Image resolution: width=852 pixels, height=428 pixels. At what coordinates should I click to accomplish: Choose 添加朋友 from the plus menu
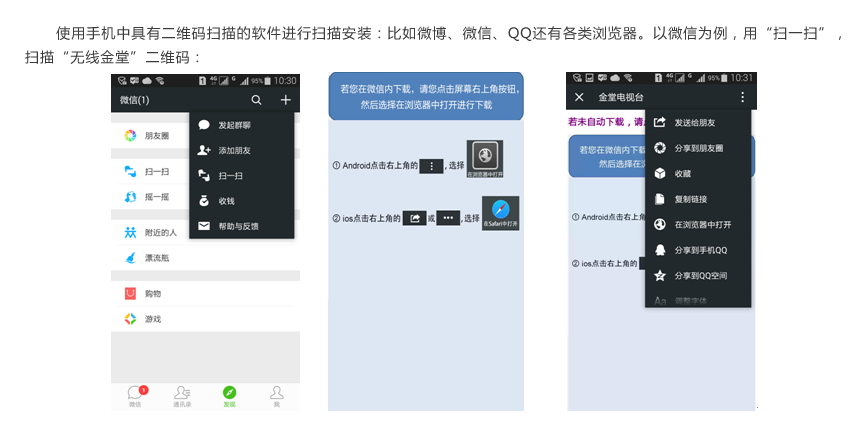(234, 150)
